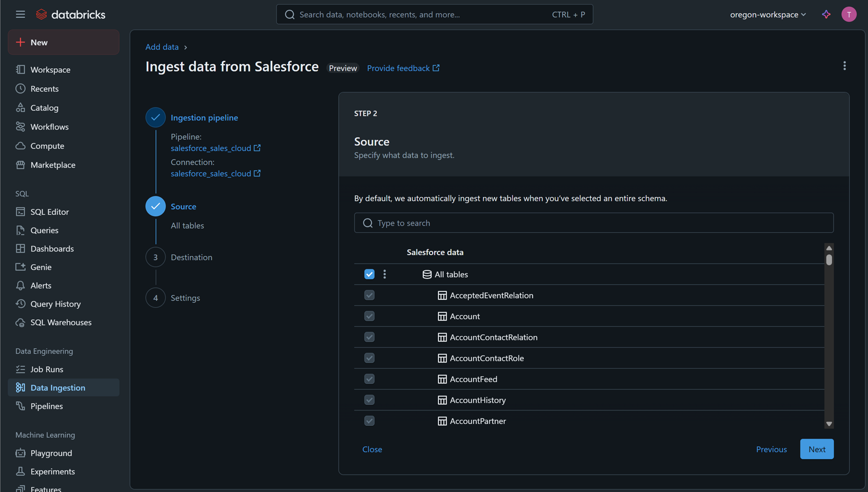The image size is (868, 492).
Task: Toggle the AccountContactRelation checkbox
Action: click(x=369, y=337)
